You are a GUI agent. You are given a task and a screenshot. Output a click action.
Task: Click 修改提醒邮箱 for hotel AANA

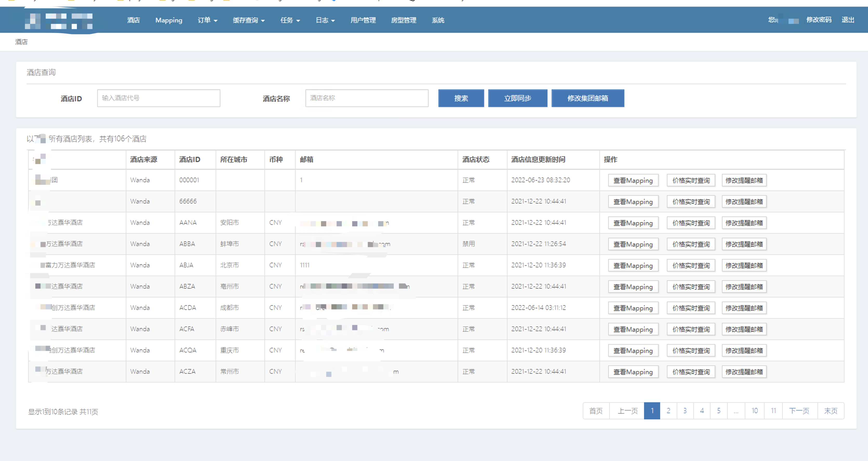744,223
